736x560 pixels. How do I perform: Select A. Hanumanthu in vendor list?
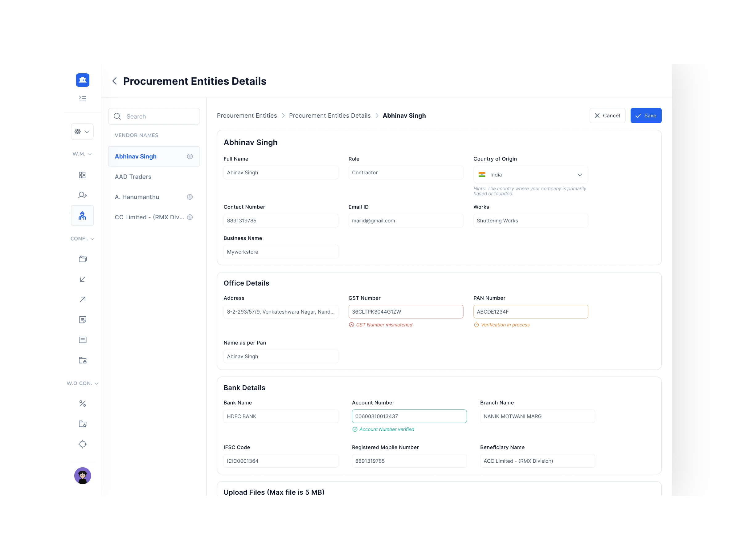[x=154, y=197]
